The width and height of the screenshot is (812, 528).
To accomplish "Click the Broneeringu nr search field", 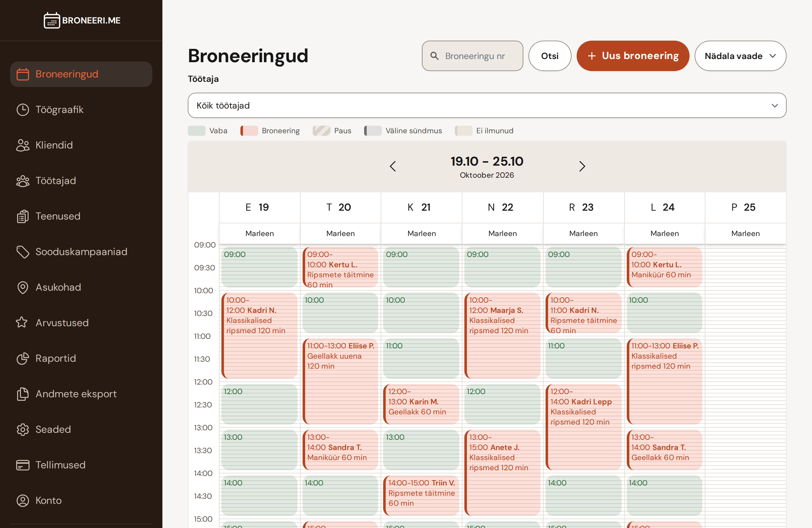I will pos(472,56).
